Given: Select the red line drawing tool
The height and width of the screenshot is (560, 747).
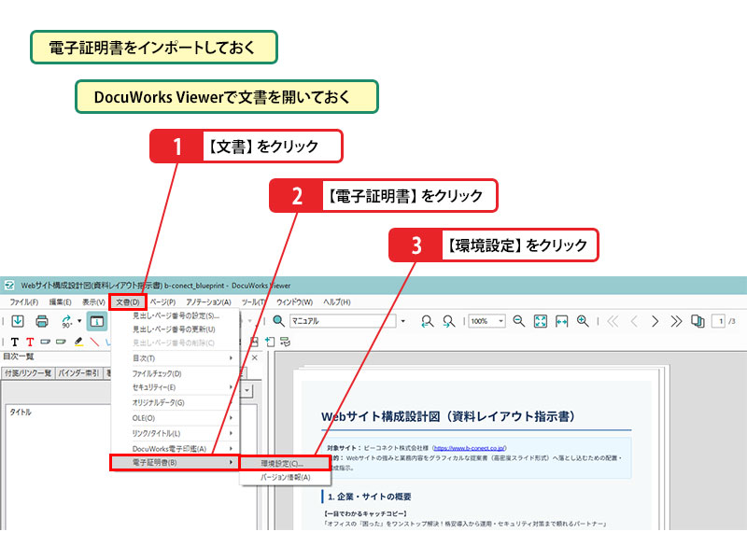Looking at the screenshot, I should tap(95, 342).
